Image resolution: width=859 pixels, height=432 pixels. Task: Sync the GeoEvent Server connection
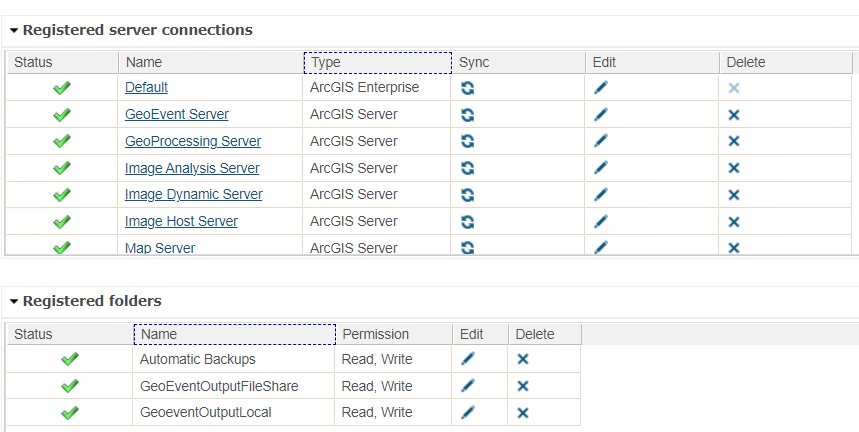(467, 115)
